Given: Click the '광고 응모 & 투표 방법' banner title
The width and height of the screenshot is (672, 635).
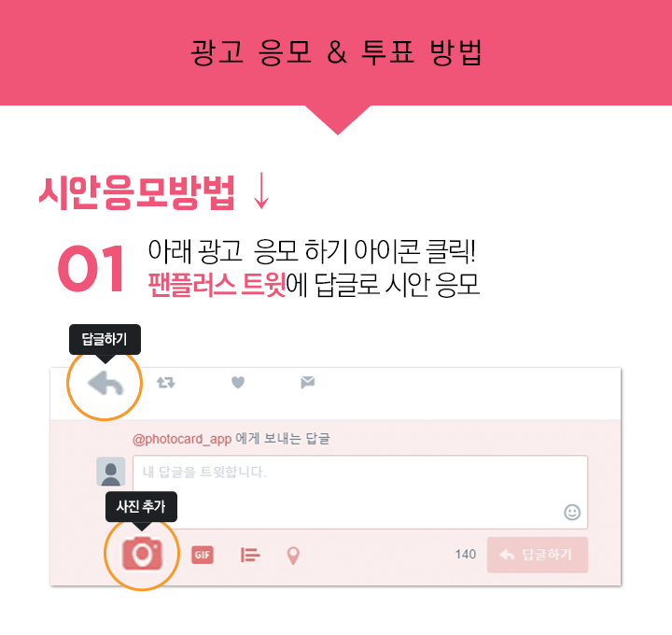Looking at the screenshot, I should (336, 52).
